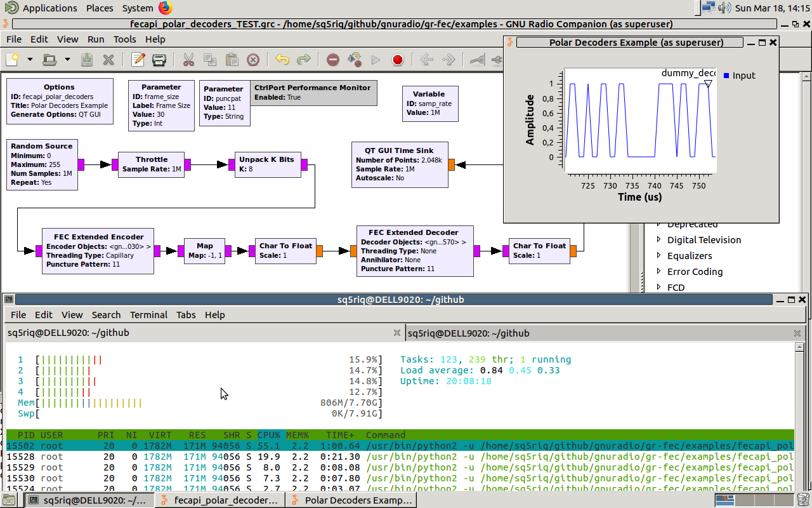812x508 pixels.
Task: Open the Tabs menu in the terminal
Action: [186, 314]
